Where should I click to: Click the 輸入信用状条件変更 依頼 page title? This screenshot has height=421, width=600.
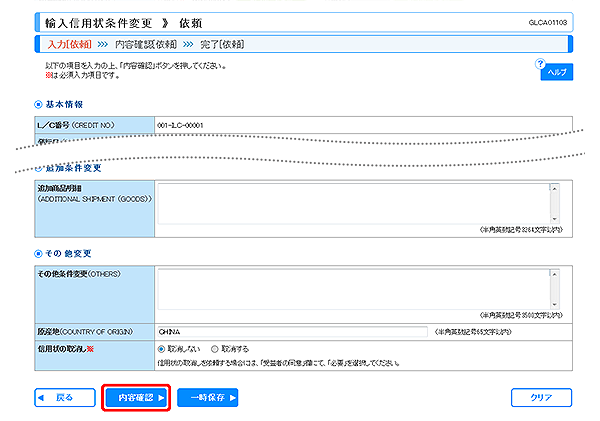[x=124, y=23]
